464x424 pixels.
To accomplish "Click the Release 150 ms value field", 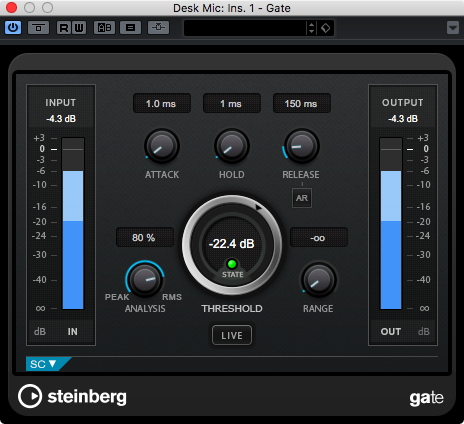I will (302, 104).
